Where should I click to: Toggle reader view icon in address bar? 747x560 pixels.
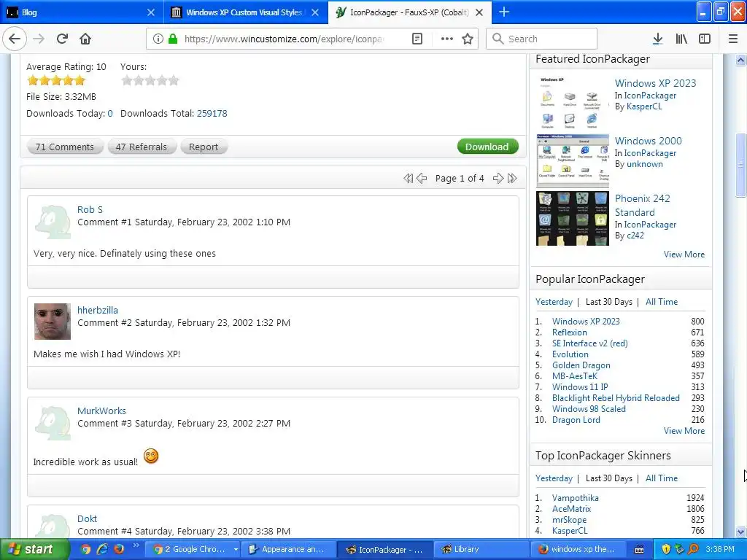417,39
